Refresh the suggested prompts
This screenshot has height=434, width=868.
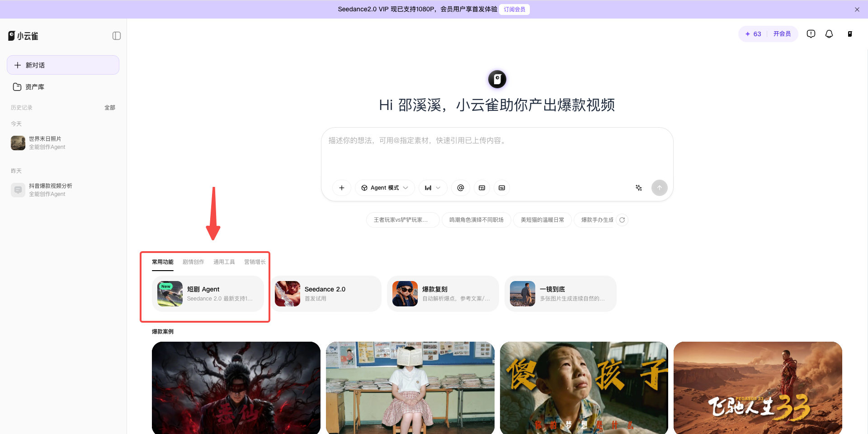tap(622, 220)
